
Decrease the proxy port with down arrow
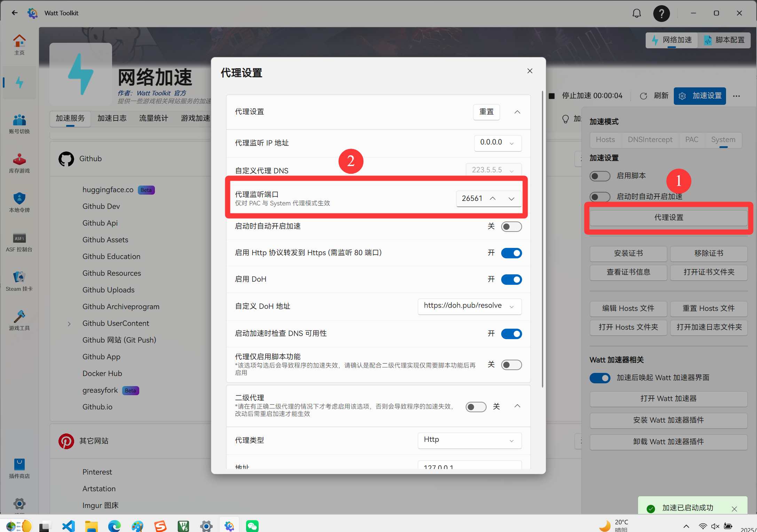point(511,199)
